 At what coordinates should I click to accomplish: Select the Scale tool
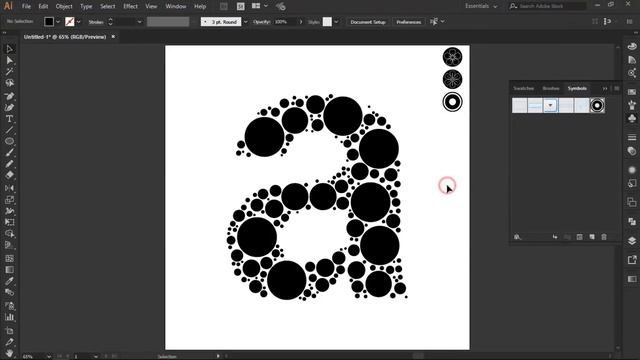click(9, 200)
